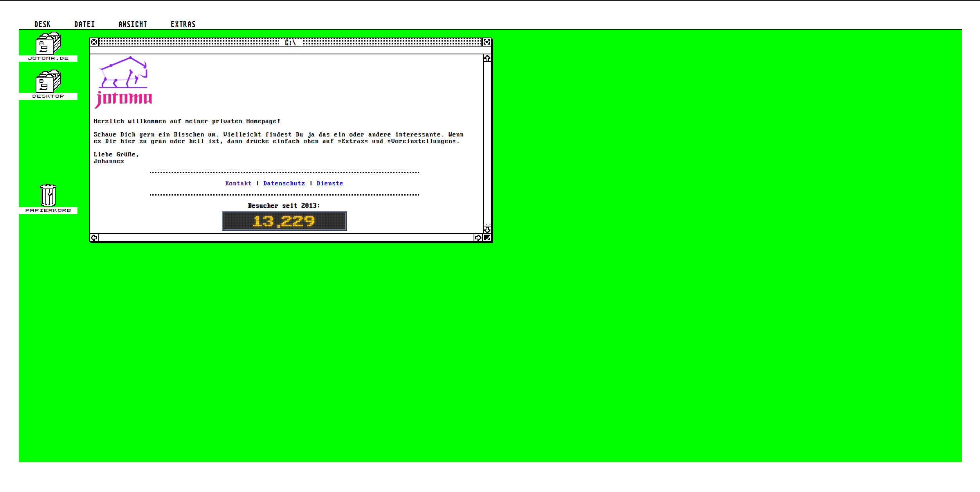Screen dimensions: 980x492
Task: Open the DESKTOP drive icon
Action: [x=48, y=82]
